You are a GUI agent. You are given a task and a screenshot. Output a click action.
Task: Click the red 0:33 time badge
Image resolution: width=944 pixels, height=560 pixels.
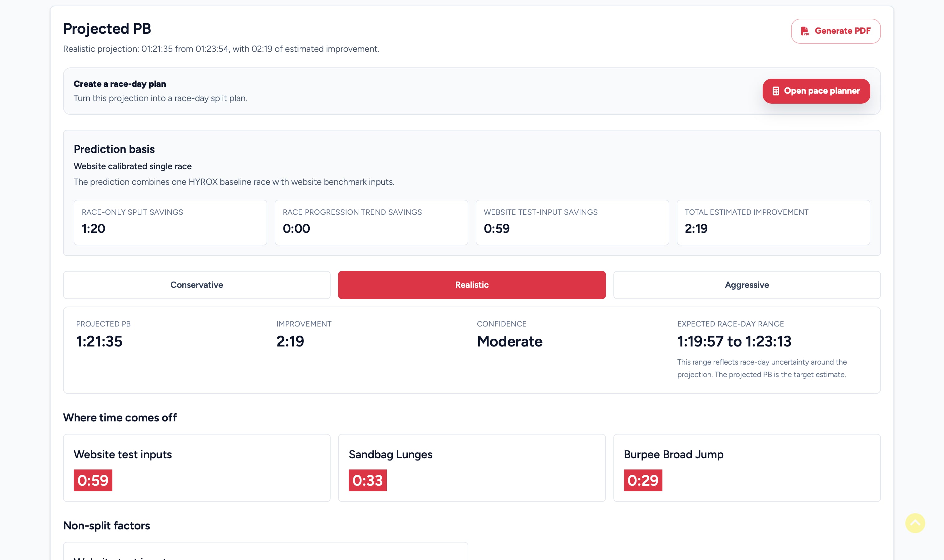click(367, 480)
